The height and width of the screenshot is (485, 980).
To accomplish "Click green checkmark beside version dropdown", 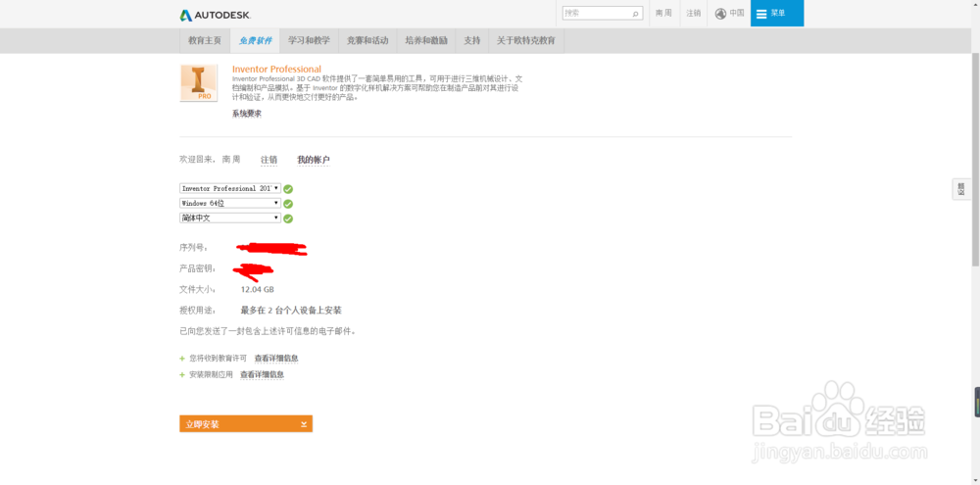I will pos(288,189).
